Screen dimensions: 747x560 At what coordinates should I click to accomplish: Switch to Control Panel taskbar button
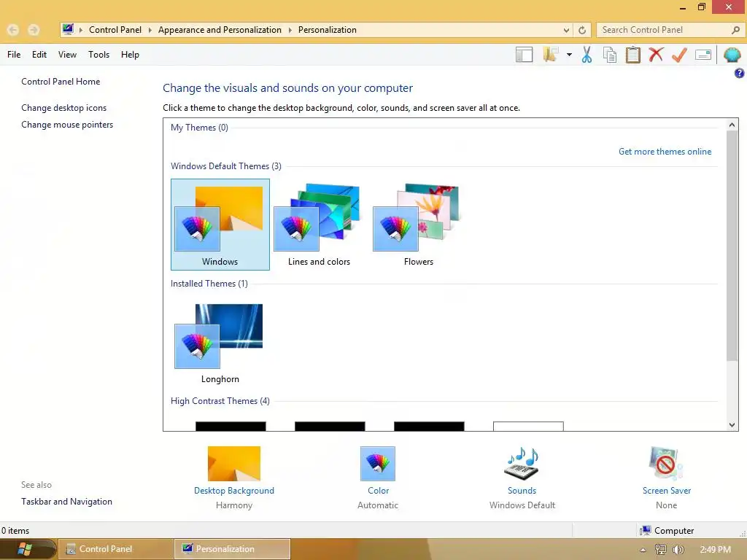click(x=116, y=549)
